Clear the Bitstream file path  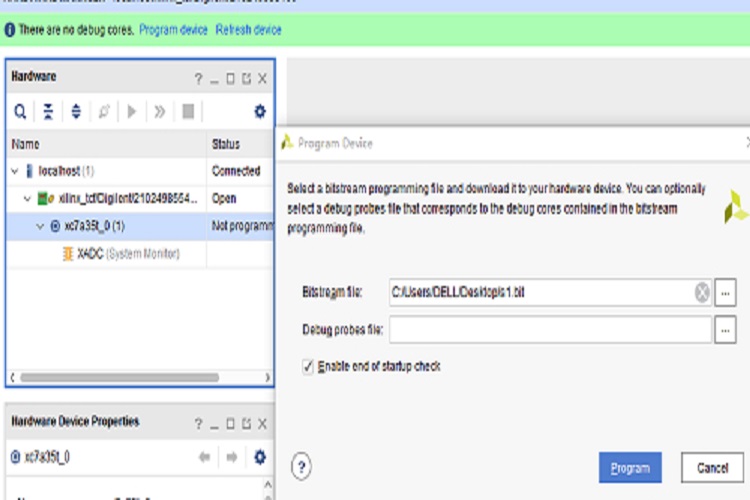pos(702,292)
